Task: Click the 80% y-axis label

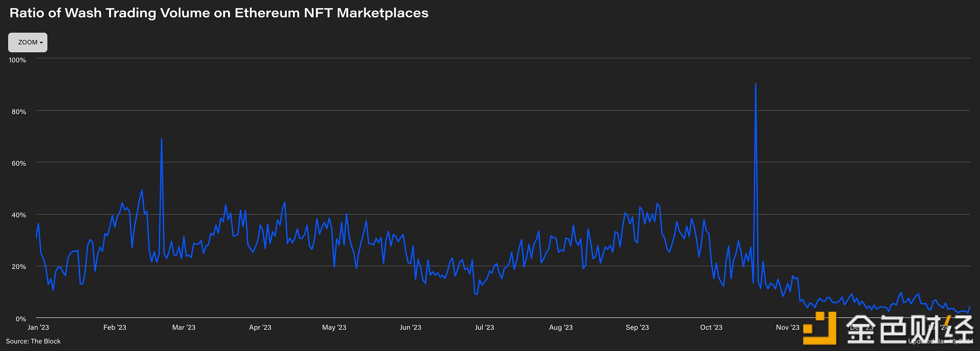Action: point(19,111)
